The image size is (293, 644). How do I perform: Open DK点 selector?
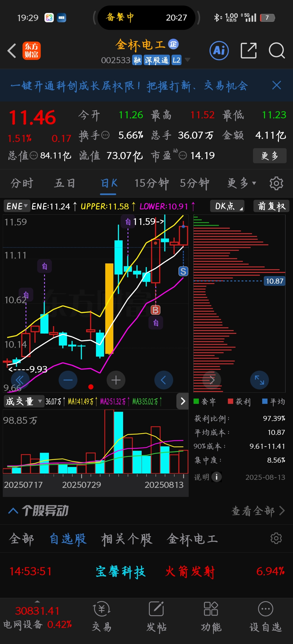[x=227, y=206]
